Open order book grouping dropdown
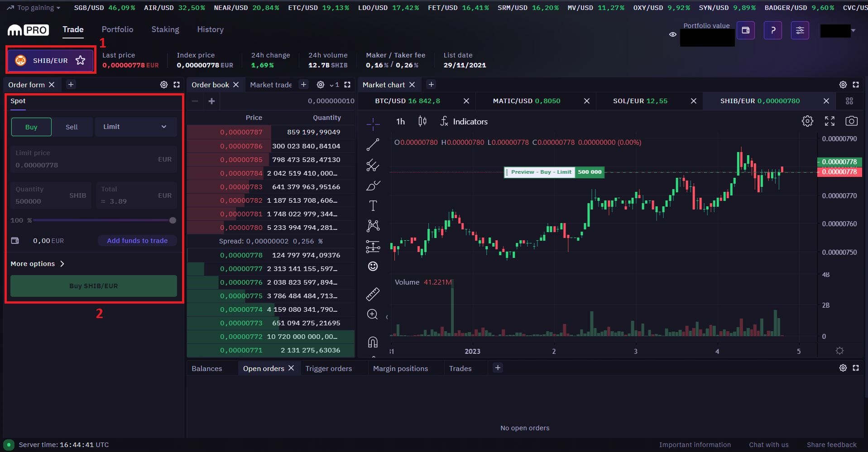 (x=335, y=85)
